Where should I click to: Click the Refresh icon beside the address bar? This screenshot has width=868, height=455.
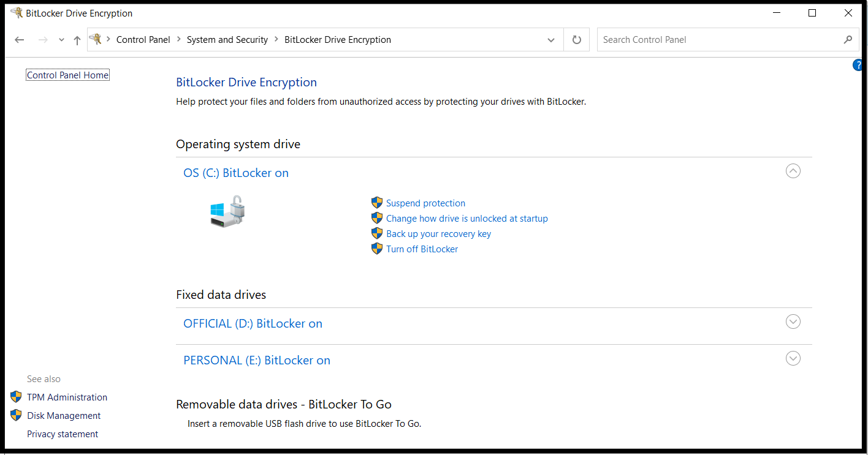pos(576,39)
